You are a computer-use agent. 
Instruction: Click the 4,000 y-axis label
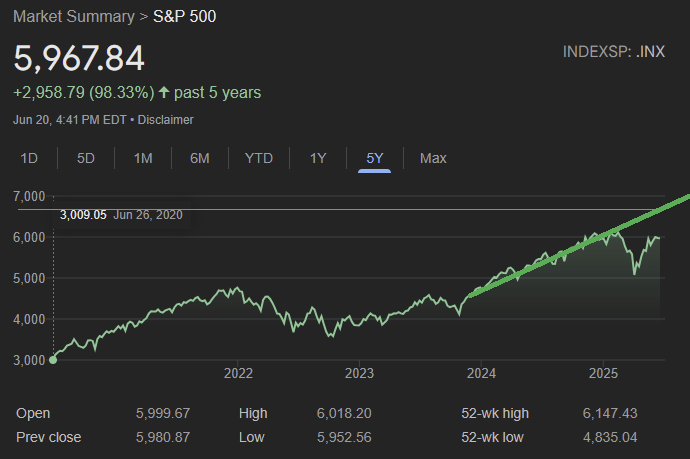tap(29, 319)
